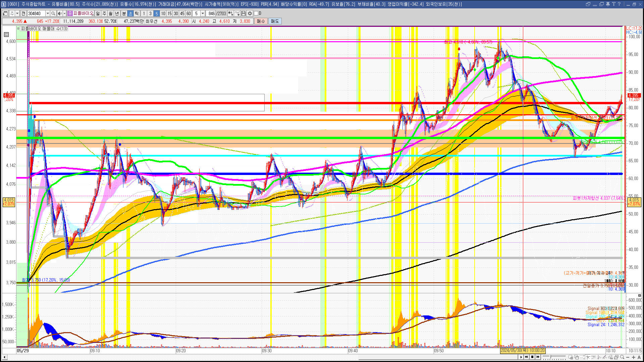Zoom out chart with minus icon

[x=628, y=357]
